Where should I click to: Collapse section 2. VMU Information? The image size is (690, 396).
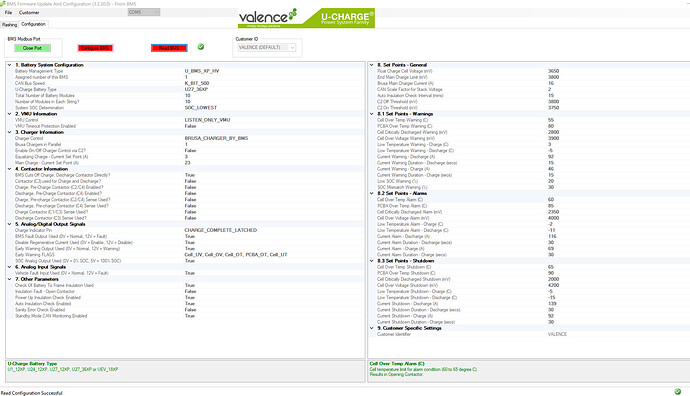point(10,114)
